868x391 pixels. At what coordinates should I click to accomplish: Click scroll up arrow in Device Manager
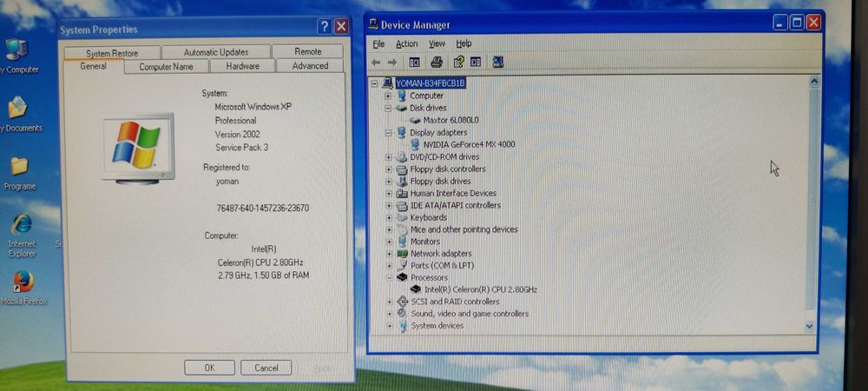(813, 82)
